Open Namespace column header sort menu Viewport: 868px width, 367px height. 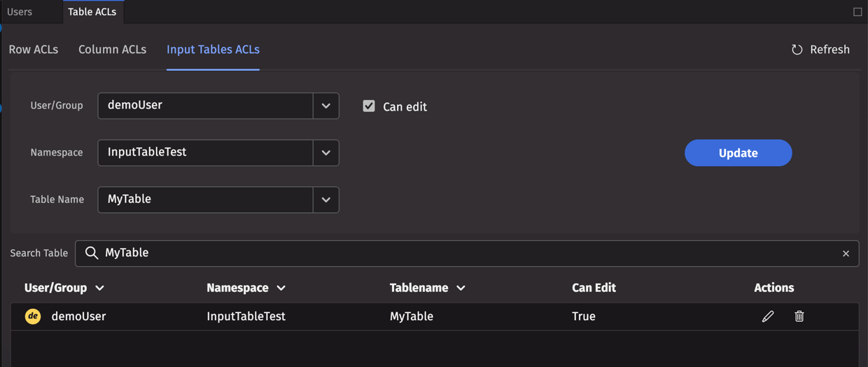click(281, 289)
